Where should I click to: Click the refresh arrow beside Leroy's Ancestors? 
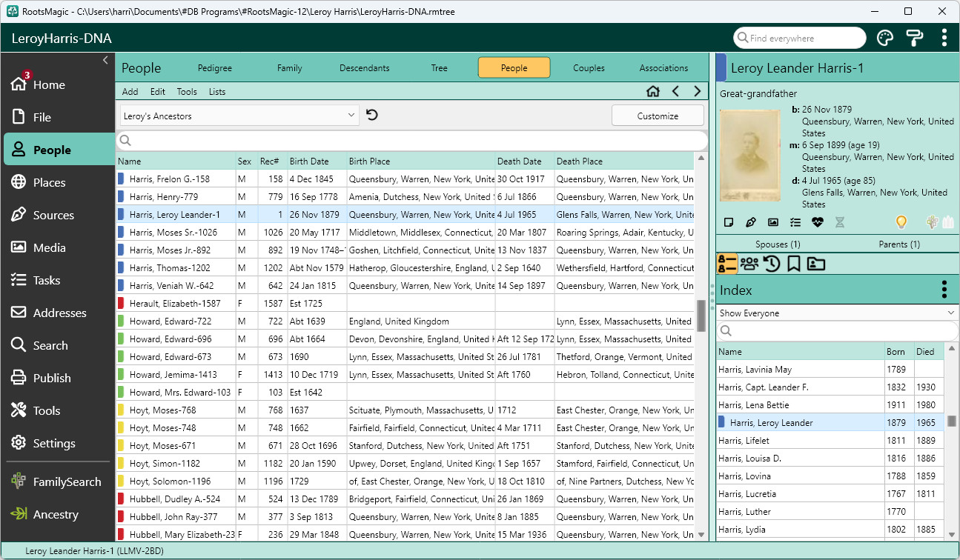372,116
